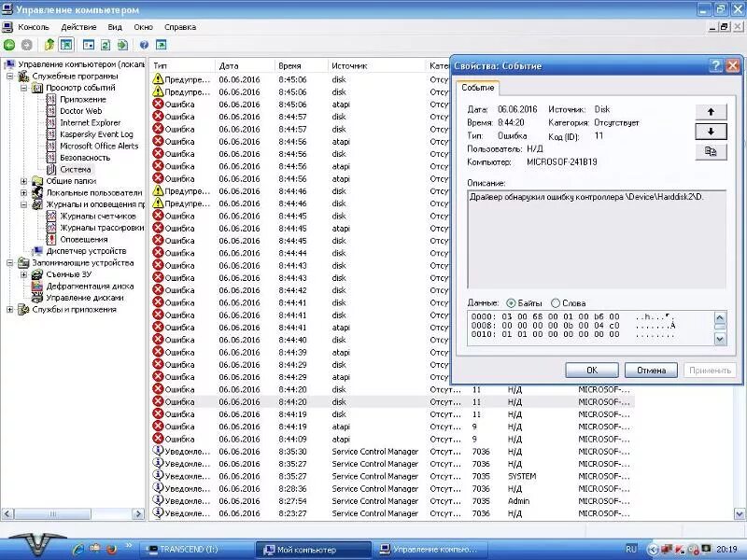Collapse the Просмотр событий node

click(x=24, y=88)
